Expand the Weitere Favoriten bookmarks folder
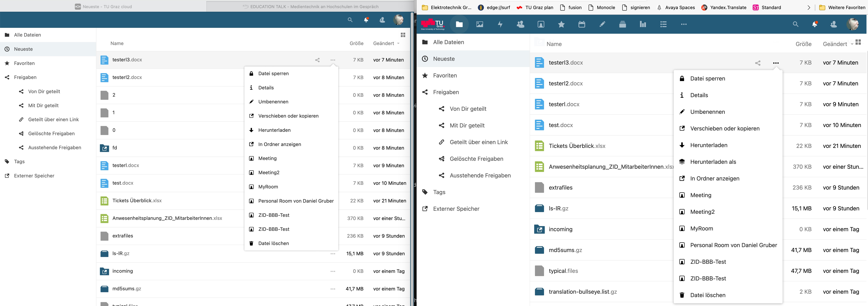868x306 pixels. 842,7
